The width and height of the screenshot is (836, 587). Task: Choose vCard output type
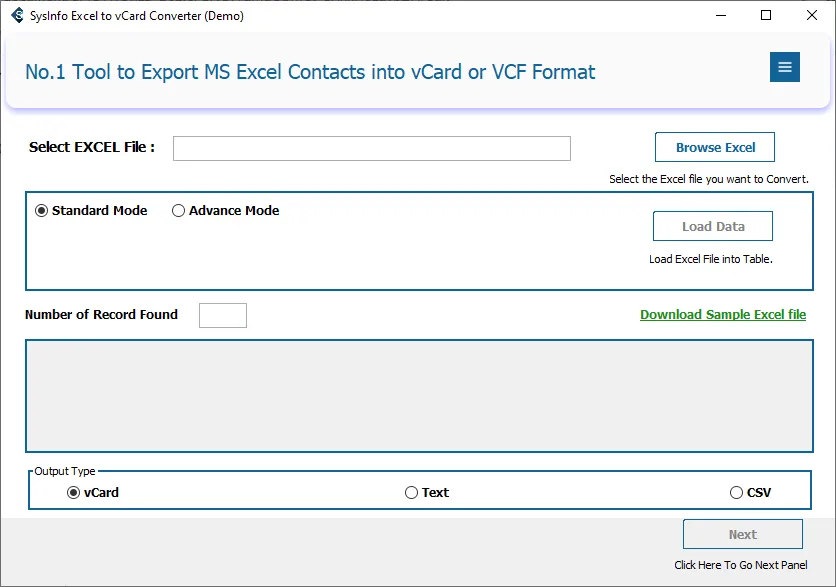74,493
